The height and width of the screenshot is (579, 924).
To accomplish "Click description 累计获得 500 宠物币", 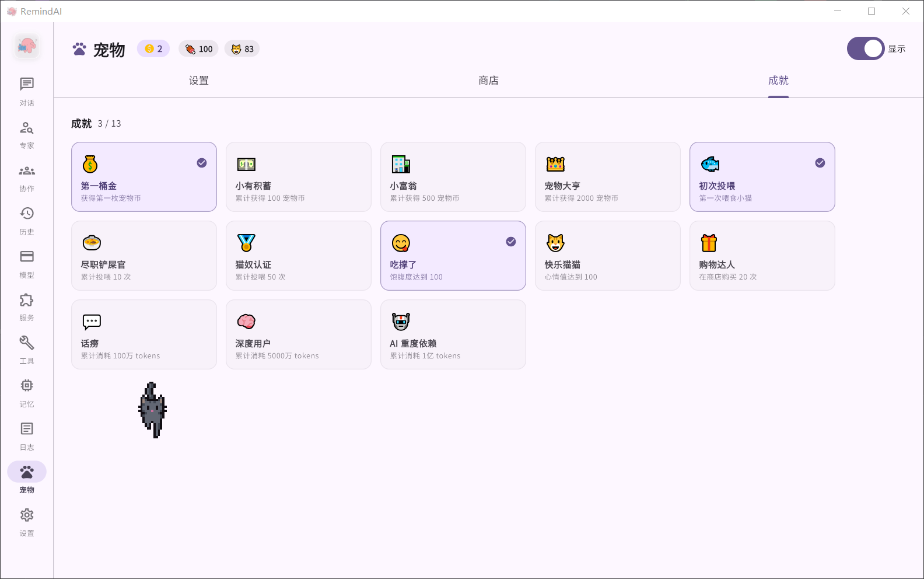I will [425, 198].
